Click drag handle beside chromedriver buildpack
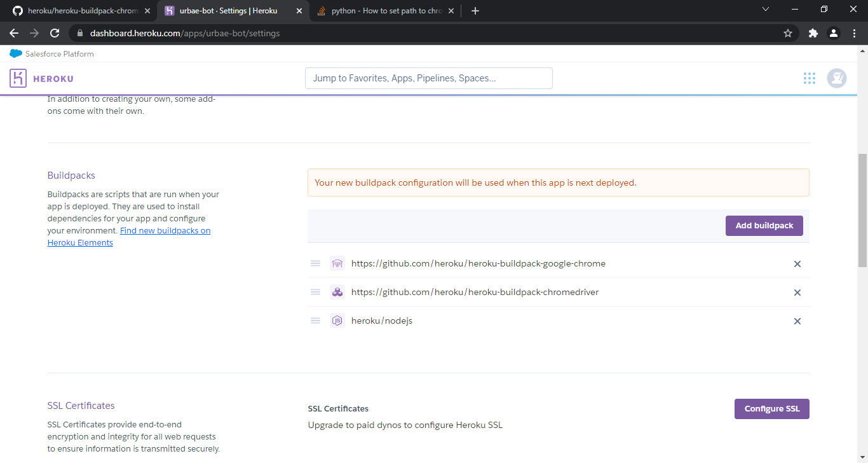The width and height of the screenshot is (868, 463). click(x=315, y=292)
